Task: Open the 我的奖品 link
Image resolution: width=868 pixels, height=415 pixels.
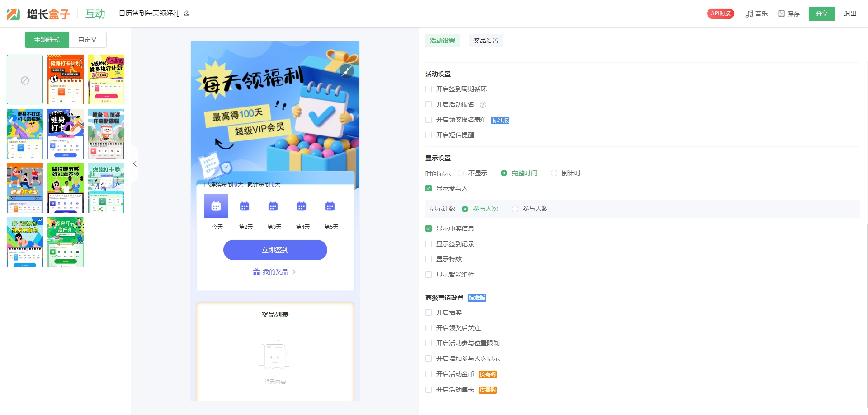Action: pos(275,272)
